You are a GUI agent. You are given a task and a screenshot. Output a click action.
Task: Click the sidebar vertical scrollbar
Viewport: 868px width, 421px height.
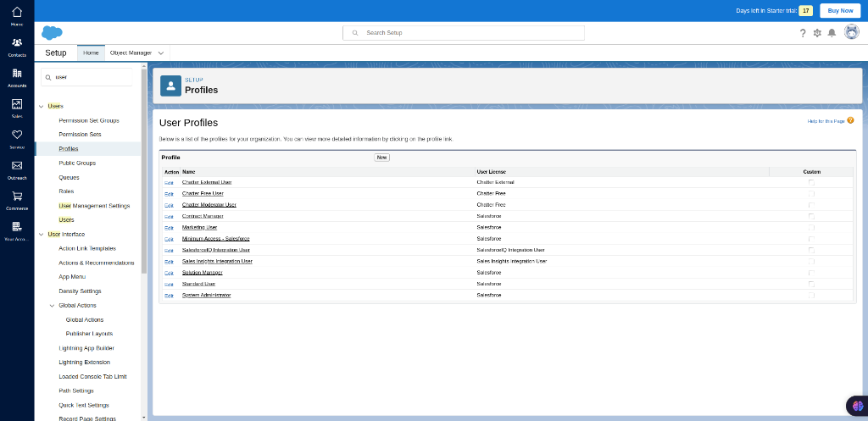144,169
